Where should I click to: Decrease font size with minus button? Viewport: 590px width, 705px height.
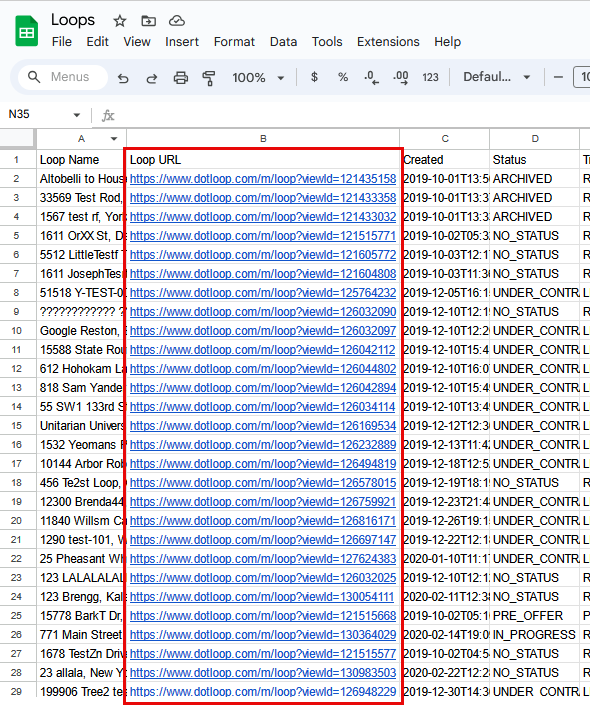tap(558, 77)
